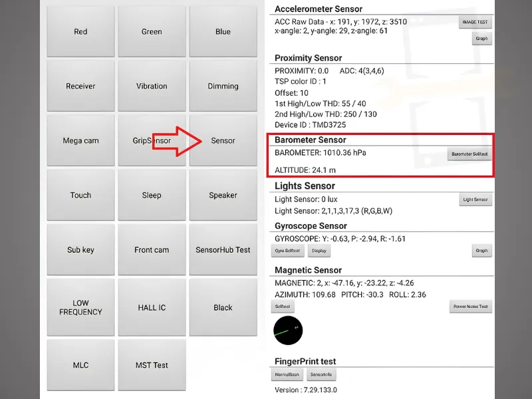Image resolution: width=532 pixels, height=399 pixels.
Task: Select the 'Version : 7.29.133.0' text
Action: 306,390
